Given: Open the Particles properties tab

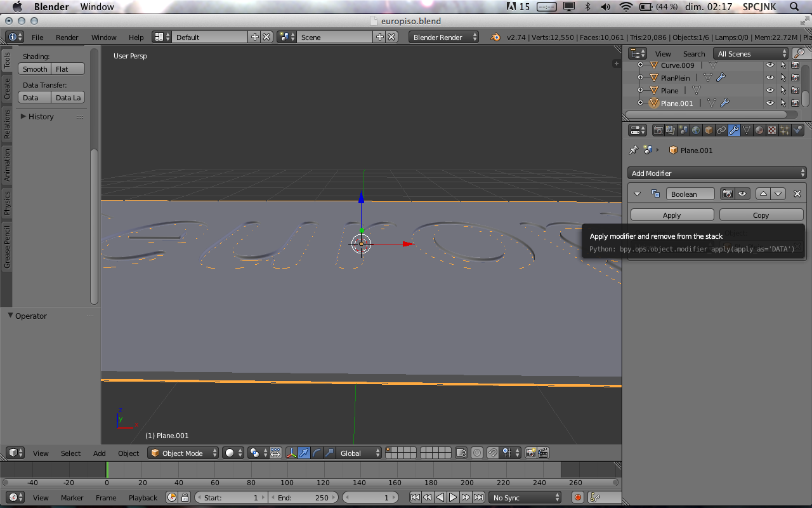Looking at the screenshot, I should pyautogui.click(x=785, y=130).
